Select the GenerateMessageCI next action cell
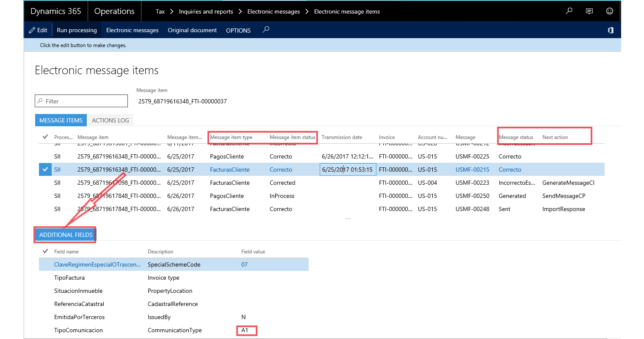The height and width of the screenshot is (339, 644). point(568,183)
